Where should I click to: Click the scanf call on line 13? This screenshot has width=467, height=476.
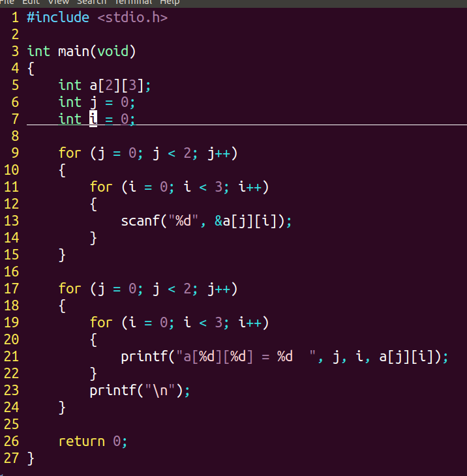(x=206, y=220)
